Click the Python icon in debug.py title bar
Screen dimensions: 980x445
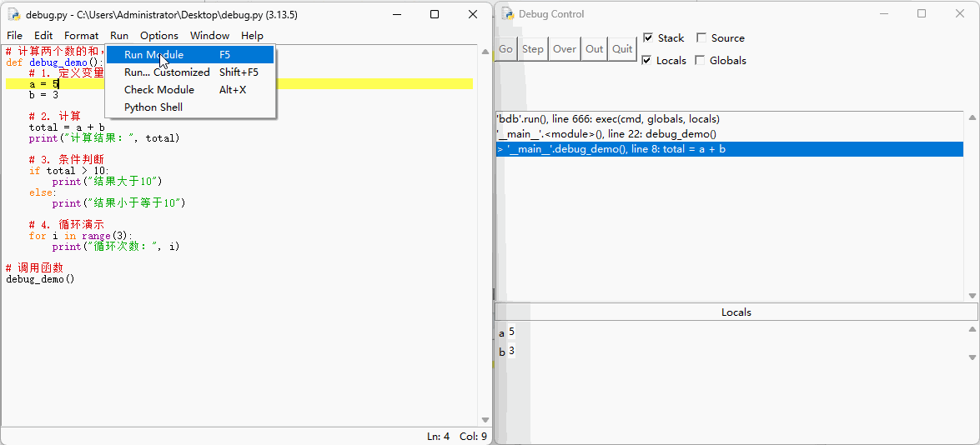click(14, 15)
